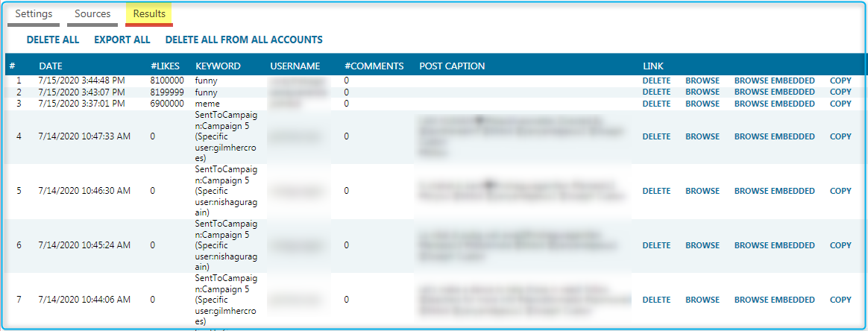
Task: Delete the 10:47:33 AM result row
Action: pyautogui.click(x=656, y=136)
